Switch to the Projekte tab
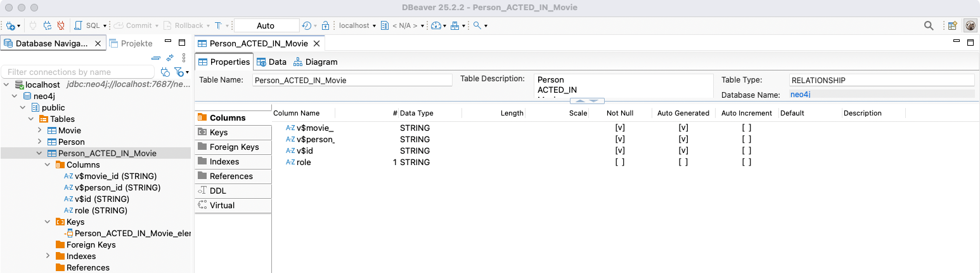Screen dimensions: 980x273 click(x=131, y=43)
